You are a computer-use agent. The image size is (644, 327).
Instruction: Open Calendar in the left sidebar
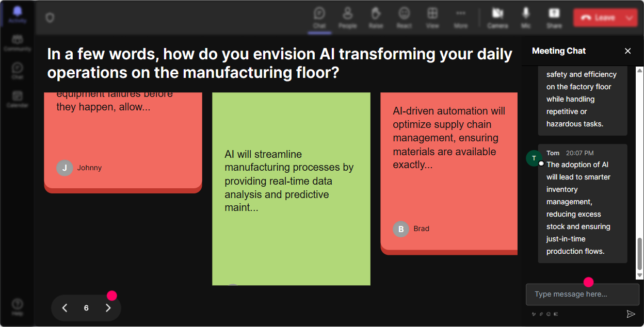[x=18, y=99]
